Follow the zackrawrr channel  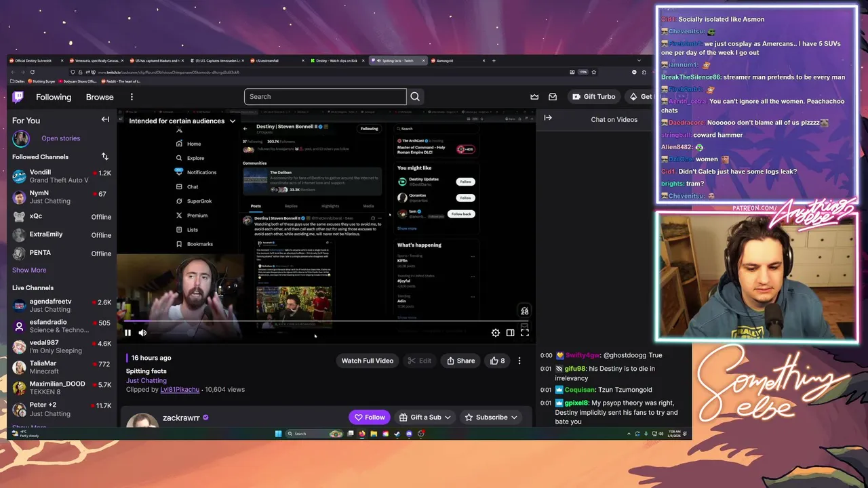point(370,418)
